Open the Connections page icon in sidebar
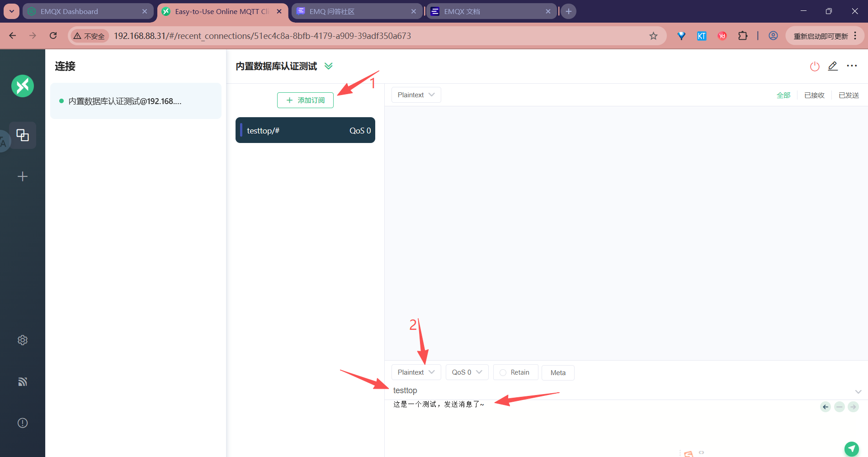The image size is (868, 457). click(23, 135)
